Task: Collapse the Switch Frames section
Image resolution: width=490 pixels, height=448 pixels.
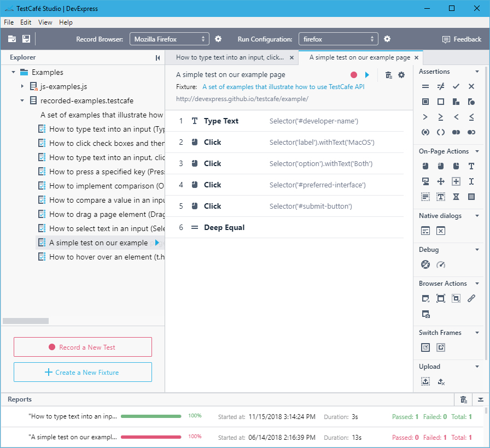Action: (x=477, y=333)
